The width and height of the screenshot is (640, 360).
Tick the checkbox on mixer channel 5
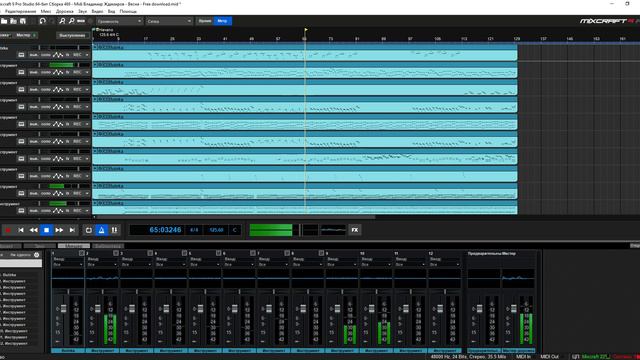point(218,253)
